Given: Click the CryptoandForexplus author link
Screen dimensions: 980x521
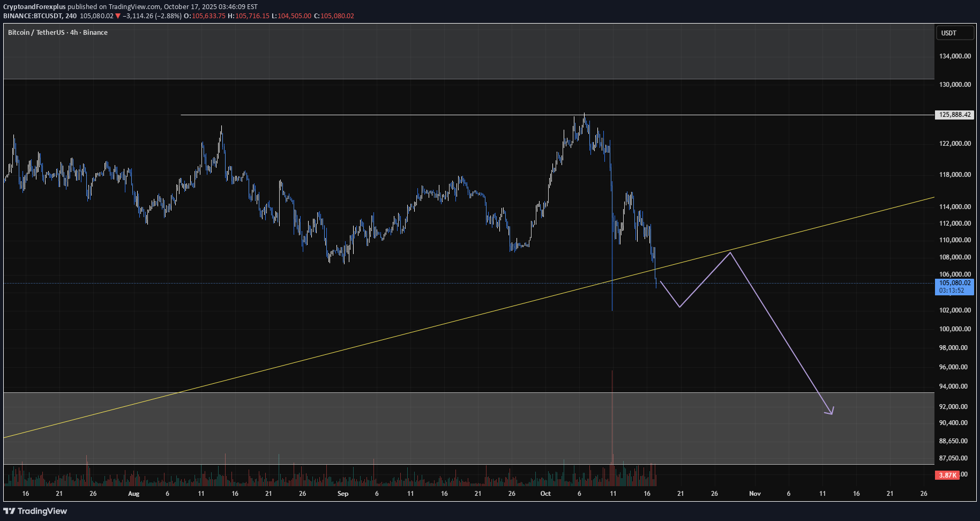Looking at the screenshot, I should tap(34, 6).
